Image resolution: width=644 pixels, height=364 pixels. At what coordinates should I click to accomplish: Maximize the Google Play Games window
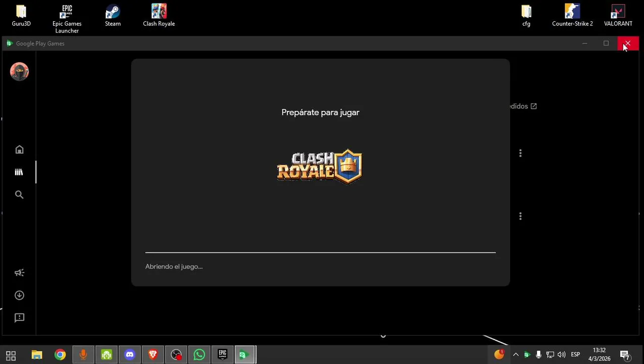click(x=606, y=43)
